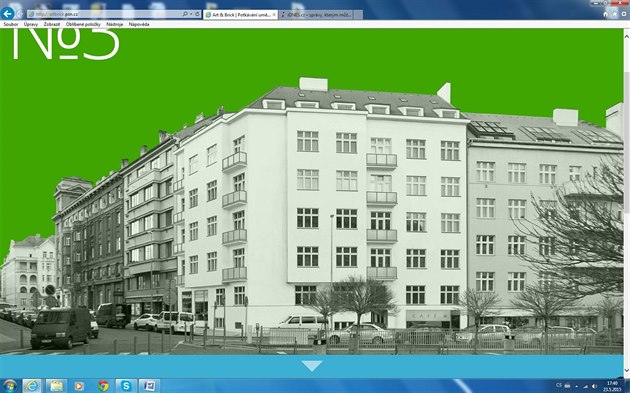
Task: Open browser Tools gear icon
Action: tap(624, 14)
